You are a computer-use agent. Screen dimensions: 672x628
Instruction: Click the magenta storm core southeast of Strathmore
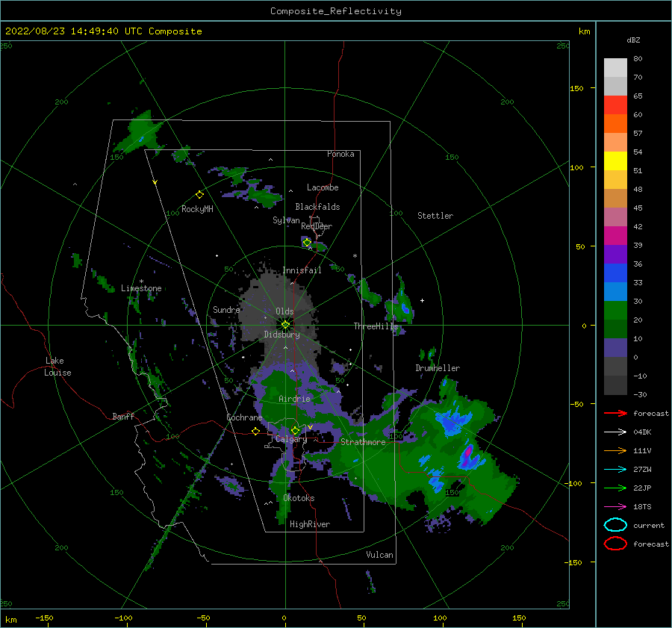tap(468, 451)
